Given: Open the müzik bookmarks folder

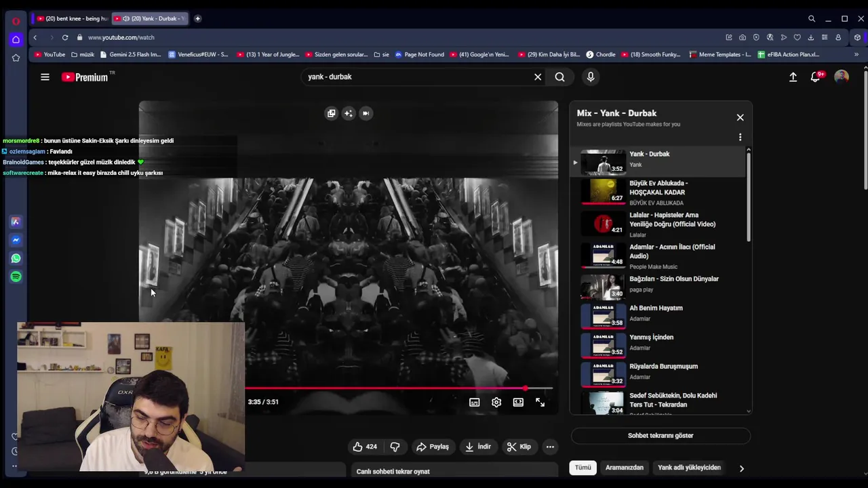Looking at the screenshot, I should coord(82,54).
